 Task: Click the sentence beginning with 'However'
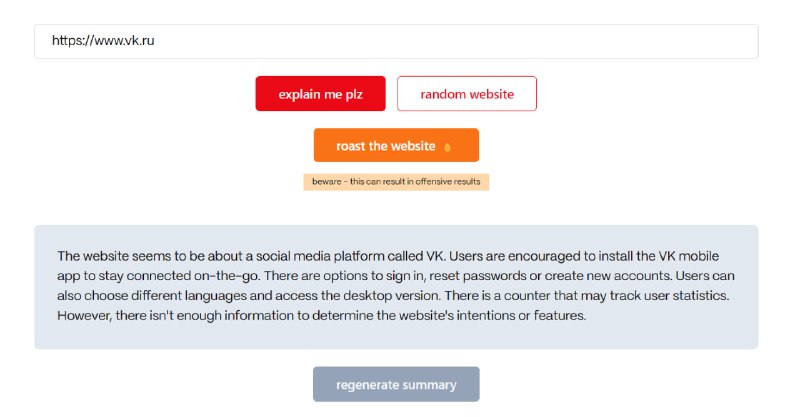(321, 315)
